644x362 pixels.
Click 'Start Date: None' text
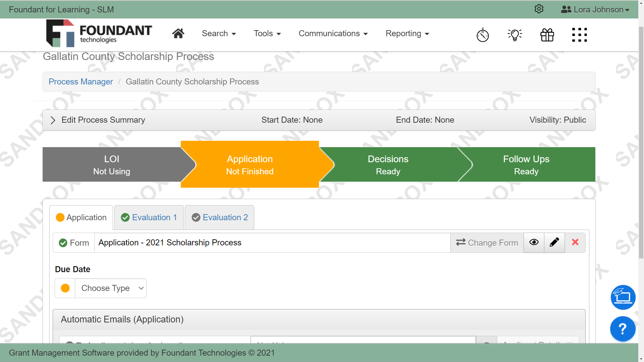point(292,120)
